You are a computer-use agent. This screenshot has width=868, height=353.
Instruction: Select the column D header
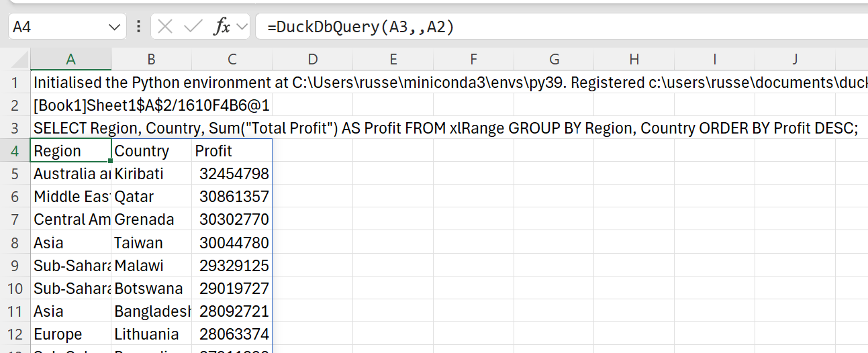tap(312, 60)
